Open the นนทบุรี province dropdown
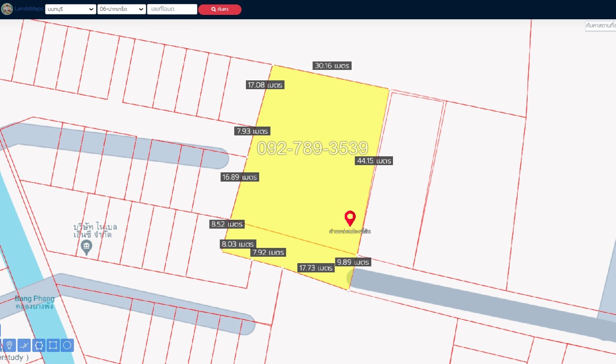616x364 pixels. (x=70, y=9)
